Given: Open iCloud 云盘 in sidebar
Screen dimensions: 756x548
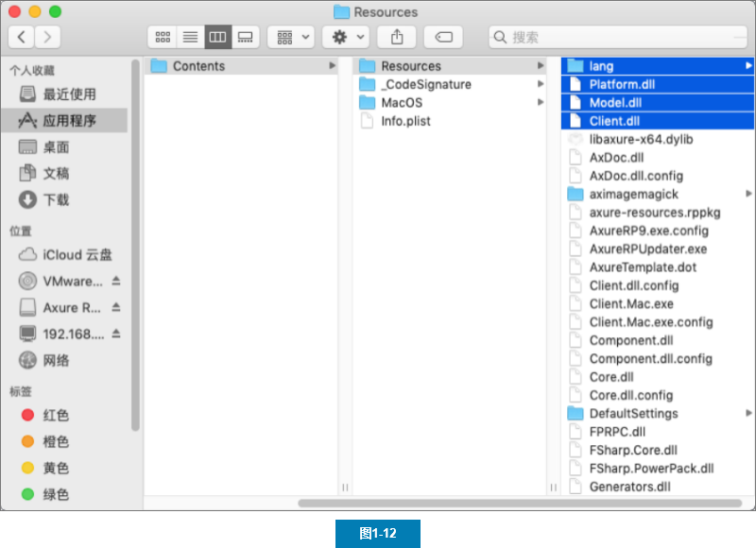Looking at the screenshot, I should [64, 254].
